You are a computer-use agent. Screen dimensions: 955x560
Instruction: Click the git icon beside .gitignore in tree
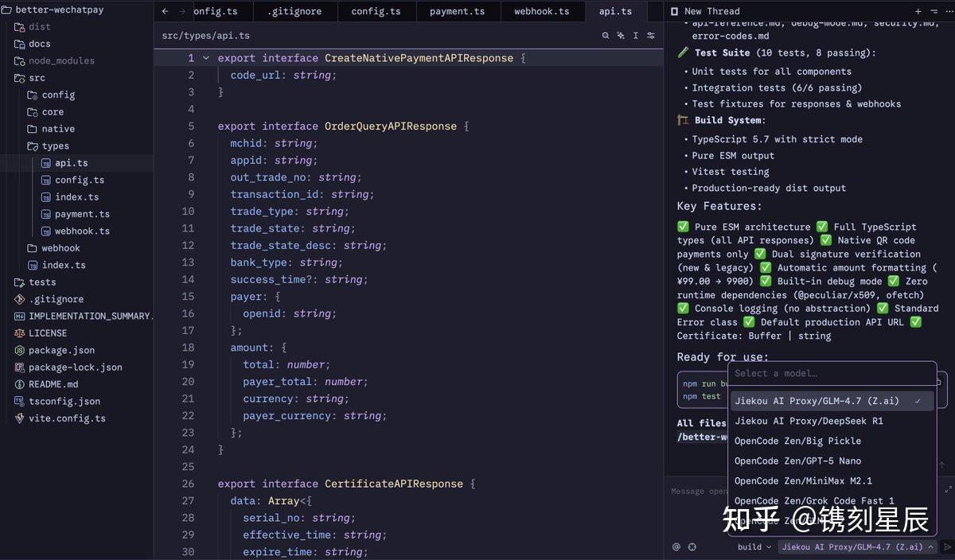click(20, 299)
